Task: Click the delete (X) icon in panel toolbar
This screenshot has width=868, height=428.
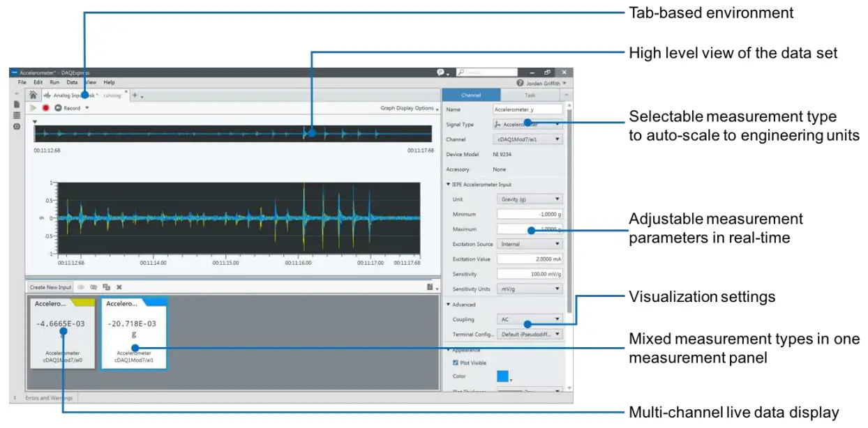Action: click(119, 286)
